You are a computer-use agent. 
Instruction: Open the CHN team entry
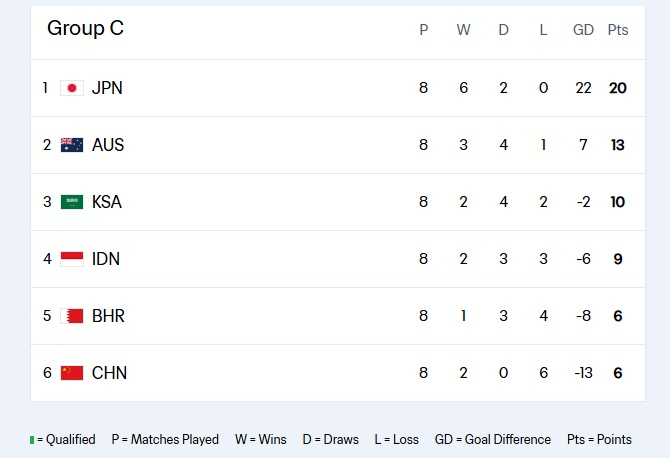click(x=109, y=373)
